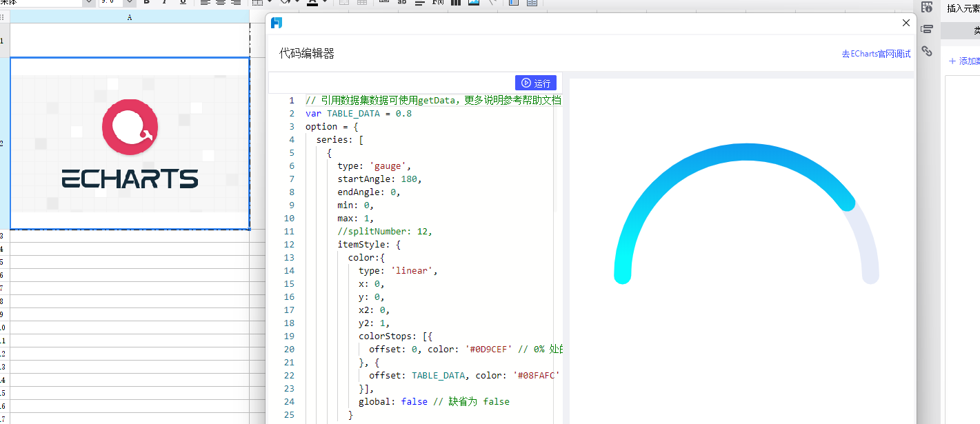The width and height of the screenshot is (980, 424).
Task: Apply the cell border style icon
Action: (257, 2)
